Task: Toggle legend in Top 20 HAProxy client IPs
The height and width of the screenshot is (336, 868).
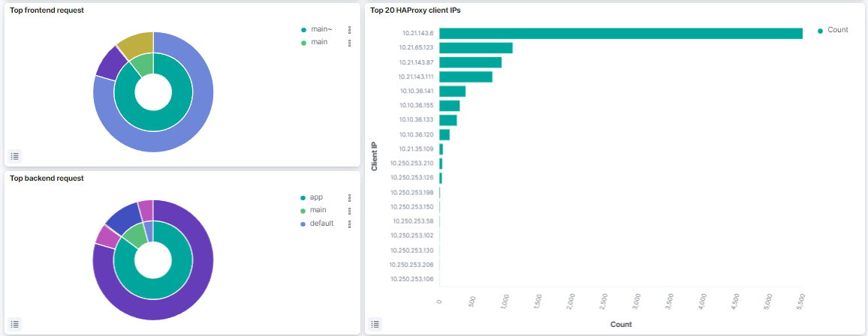Action: coord(375,324)
